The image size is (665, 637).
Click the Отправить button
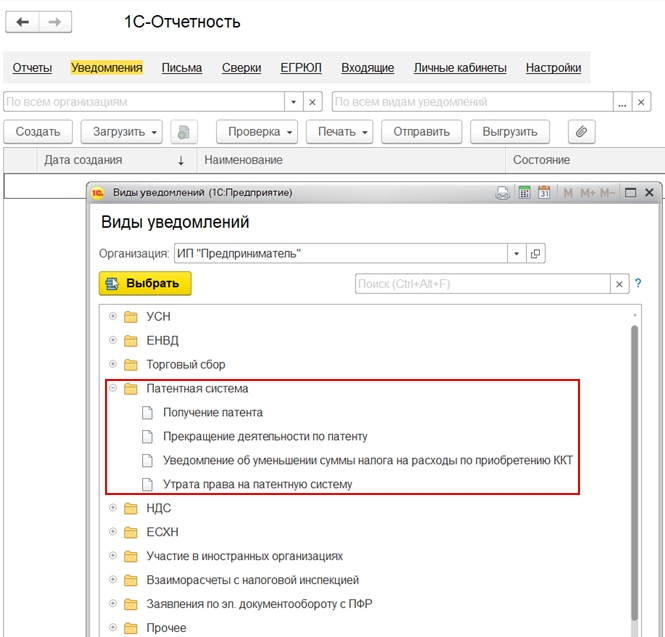422,132
